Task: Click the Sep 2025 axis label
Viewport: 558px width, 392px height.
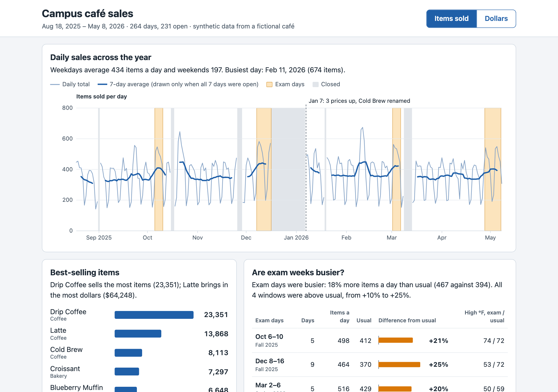Action: (99, 238)
